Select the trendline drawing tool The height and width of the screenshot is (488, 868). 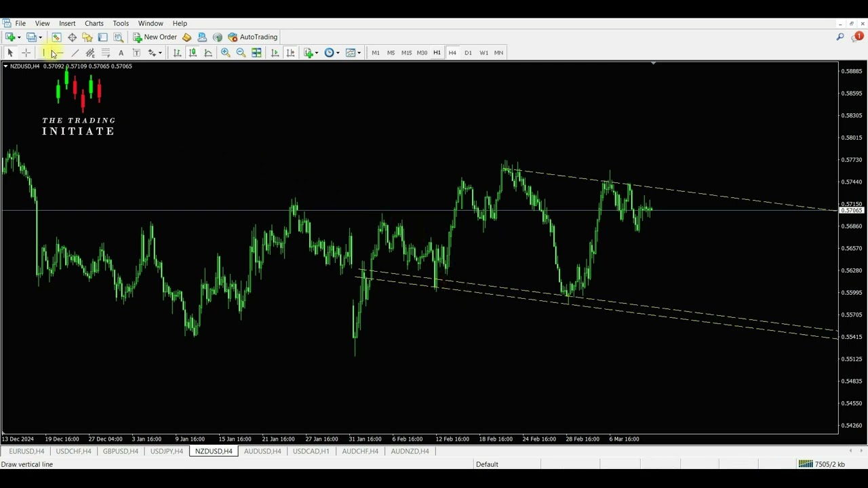75,53
